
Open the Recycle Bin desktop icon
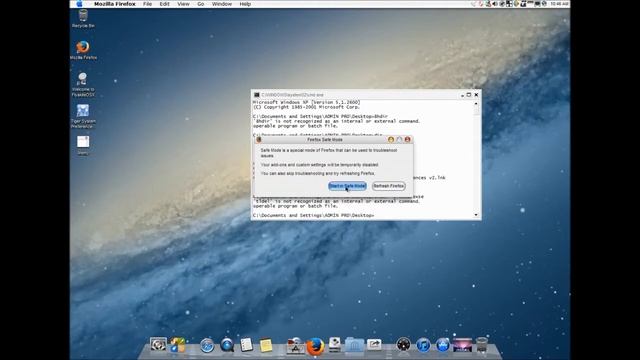83,19
